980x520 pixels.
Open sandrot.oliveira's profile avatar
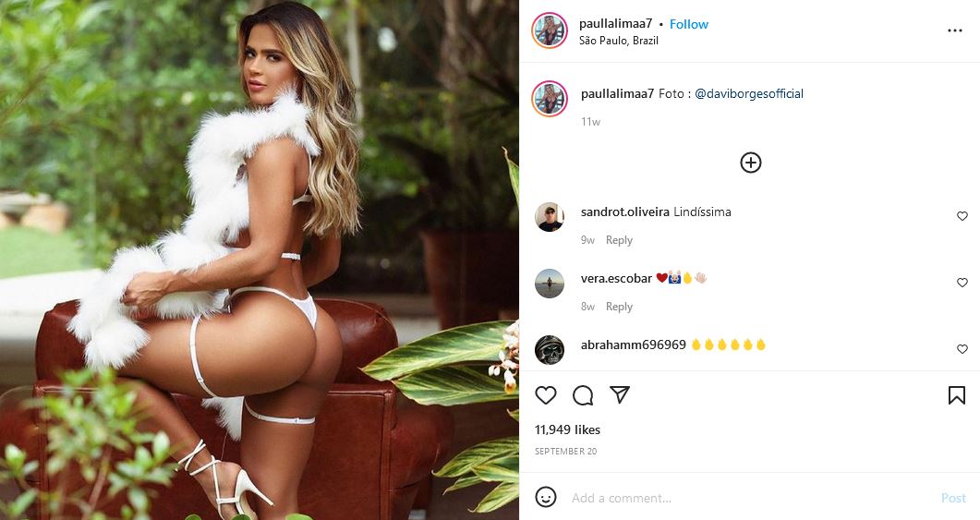pos(550,217)
